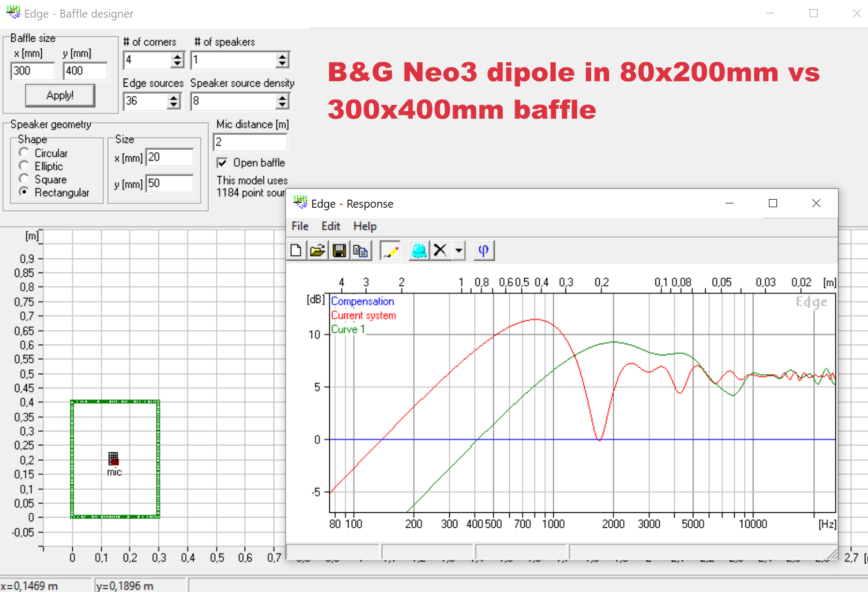Click the x=0,1469 m status bar readout

(29, 586)
